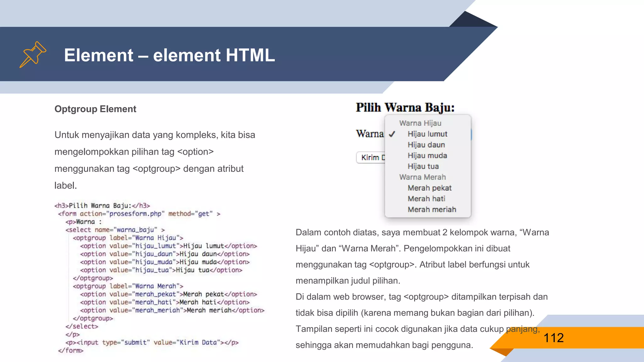Click the code line select name="warna_baju"
The width and height of the screenshot is (644, 362).
click(115, 230)
